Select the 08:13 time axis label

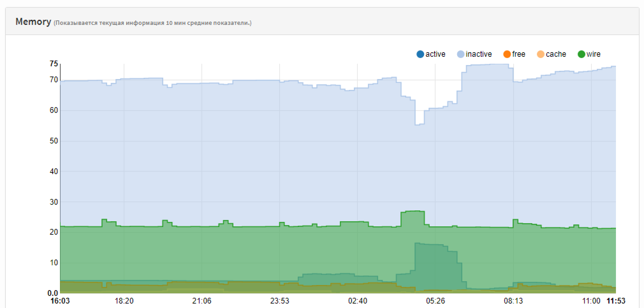pyautogui.click(x=513, y=301)
